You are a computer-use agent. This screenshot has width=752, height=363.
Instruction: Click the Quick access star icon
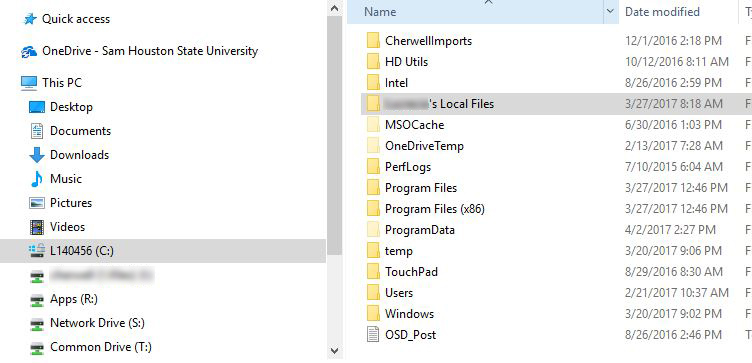[30, 19]
